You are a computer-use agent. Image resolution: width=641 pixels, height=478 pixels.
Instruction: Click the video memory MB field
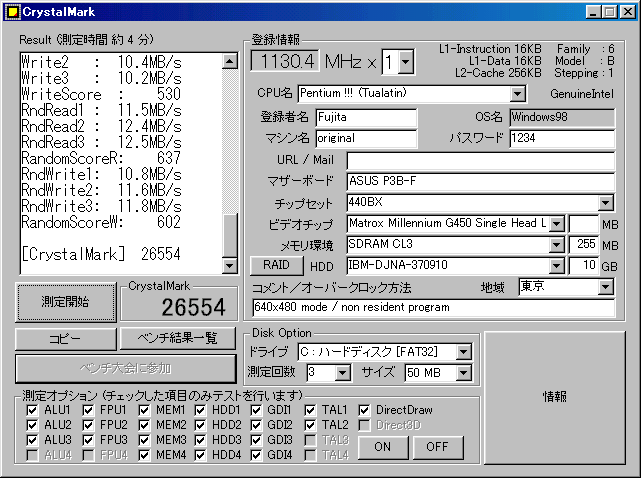pos(584,224)
